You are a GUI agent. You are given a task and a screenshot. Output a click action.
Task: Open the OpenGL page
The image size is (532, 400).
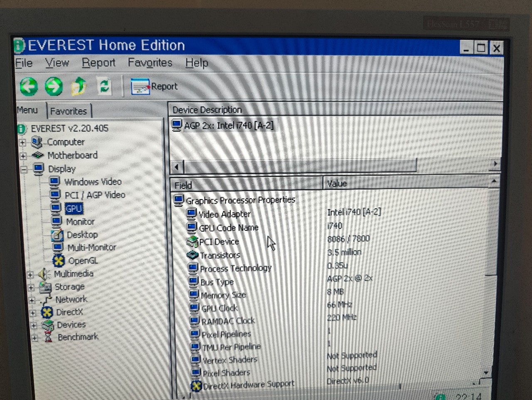click(83, 261)
